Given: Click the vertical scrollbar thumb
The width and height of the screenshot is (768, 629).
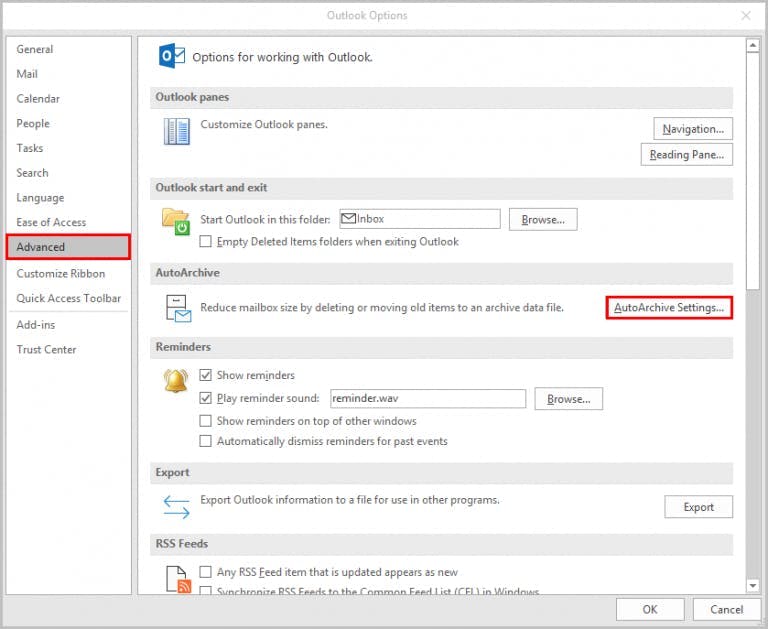Looking at the screenshot, I should (752, 171).
